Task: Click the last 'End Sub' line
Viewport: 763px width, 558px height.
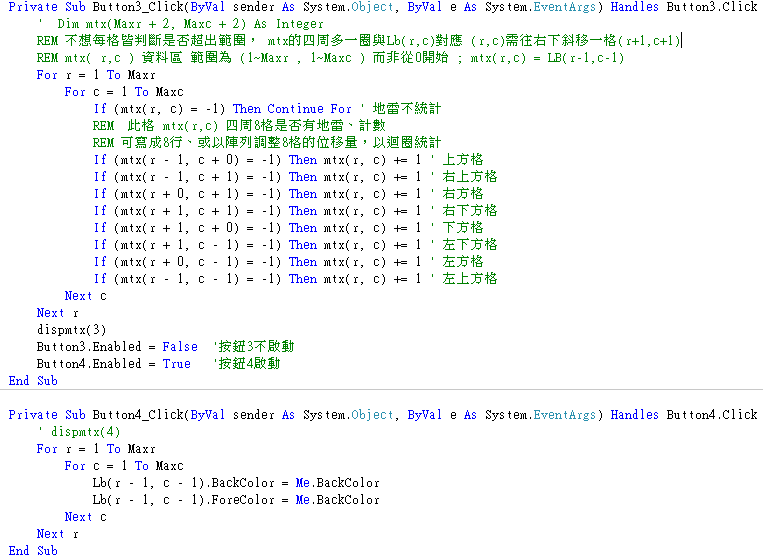Action: point(33,551)
